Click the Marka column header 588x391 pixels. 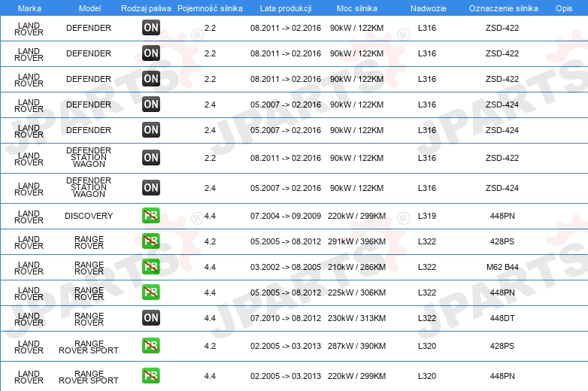click(x=29, y=8)
